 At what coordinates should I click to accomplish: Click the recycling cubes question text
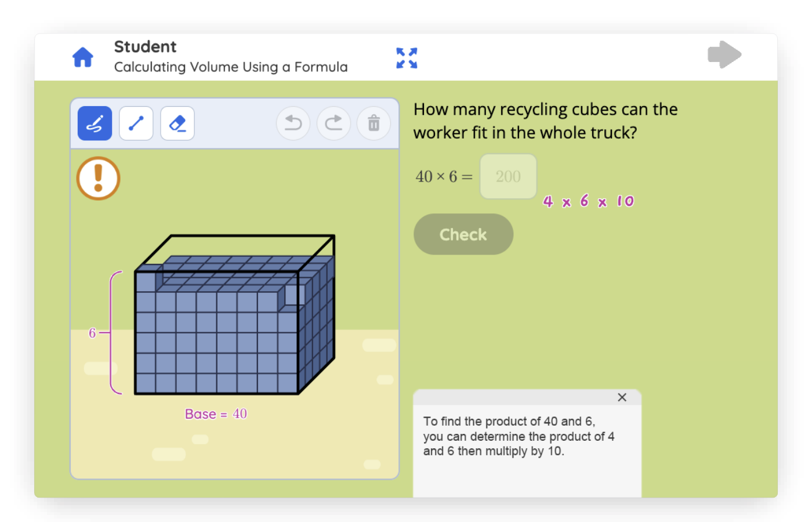pyautogui.click(x=545, y=121)
